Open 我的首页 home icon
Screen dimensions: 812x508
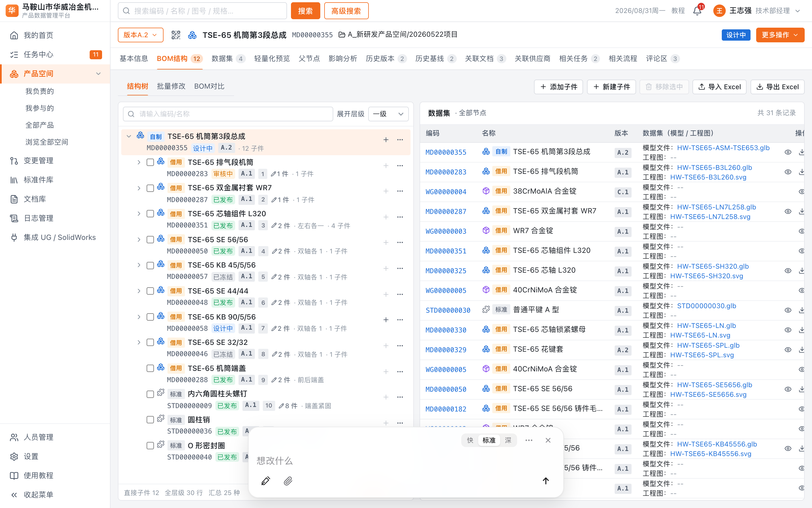(14, 35)
